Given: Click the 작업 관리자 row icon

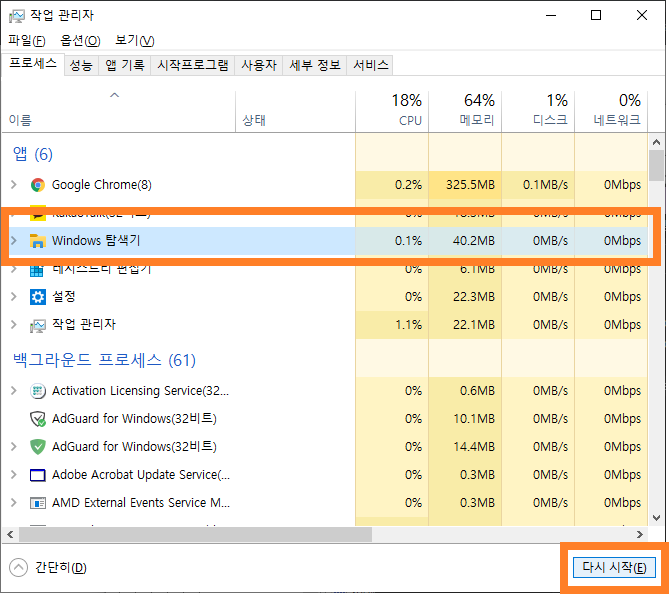Looking at the screenshot, I should 38,326.
